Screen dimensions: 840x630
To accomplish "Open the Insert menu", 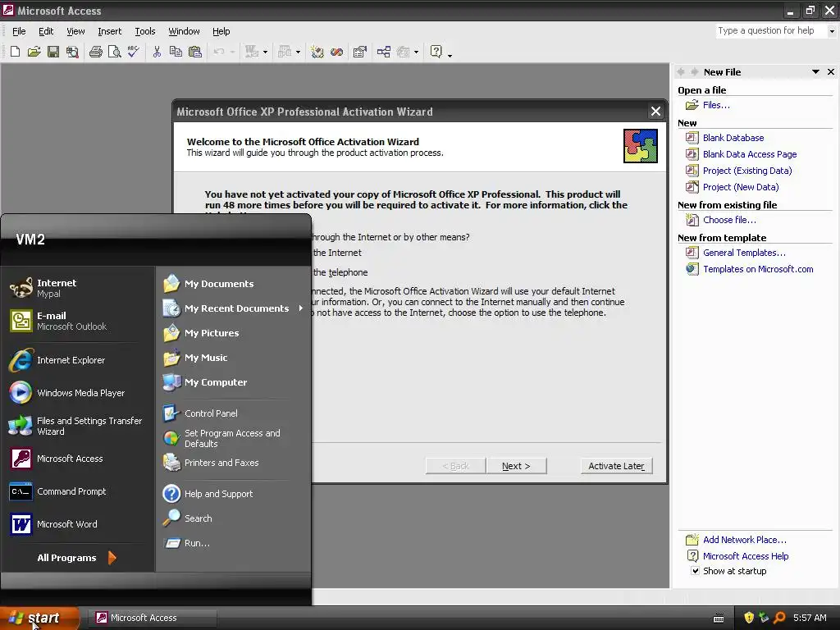I will point(109,32).
